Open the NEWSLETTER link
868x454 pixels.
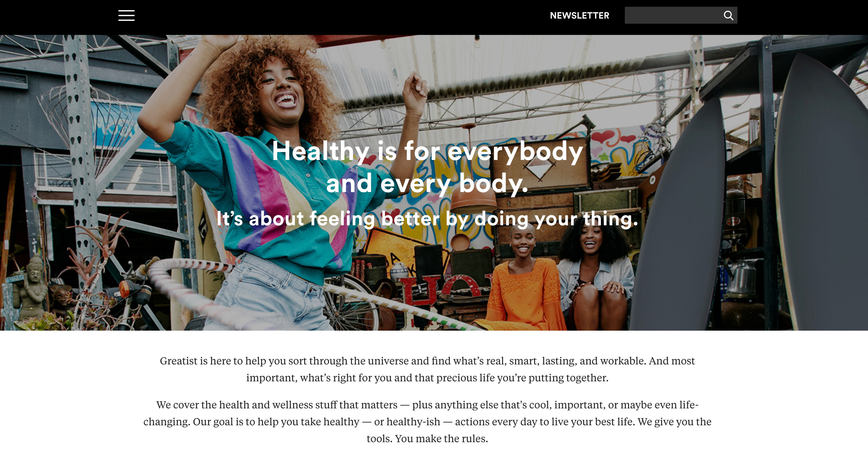click(x=579, y=15)
